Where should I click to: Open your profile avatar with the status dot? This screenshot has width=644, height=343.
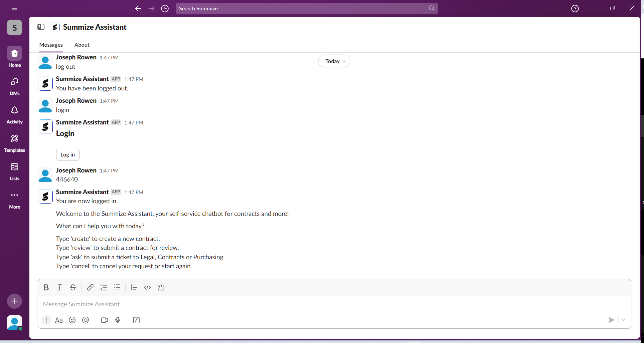(x=15, y=323)
